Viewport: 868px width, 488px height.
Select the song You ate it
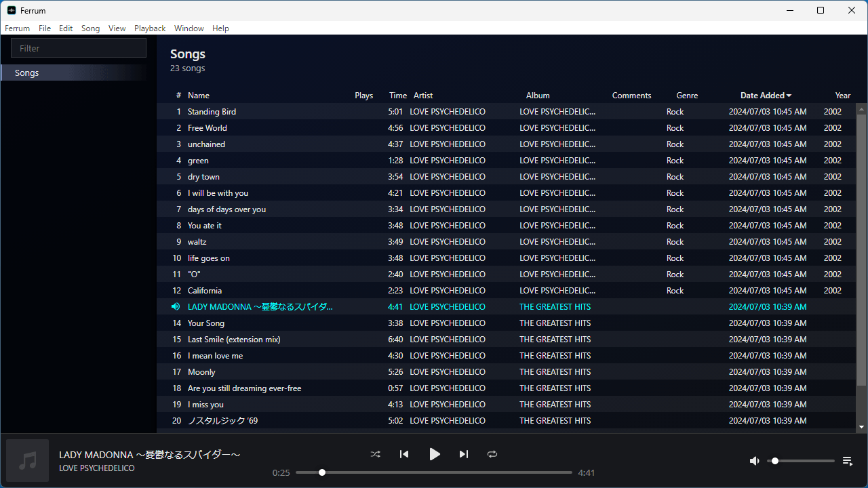(507, 226)
